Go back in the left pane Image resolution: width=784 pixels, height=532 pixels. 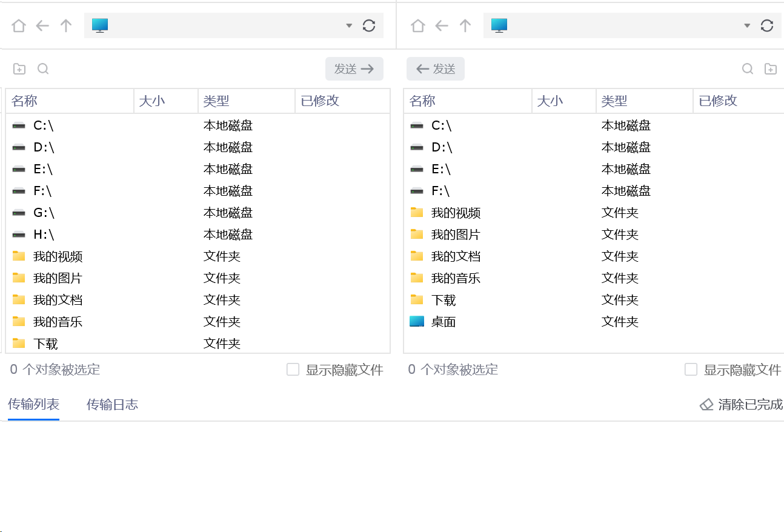pos(42,25)
